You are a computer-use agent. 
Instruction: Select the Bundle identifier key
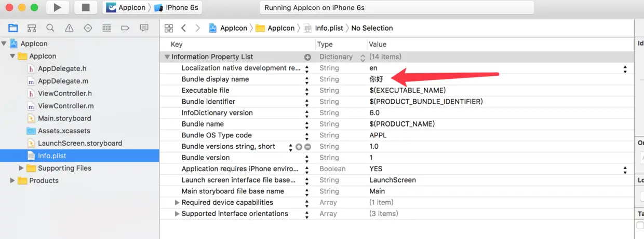(x=208, y=102)
